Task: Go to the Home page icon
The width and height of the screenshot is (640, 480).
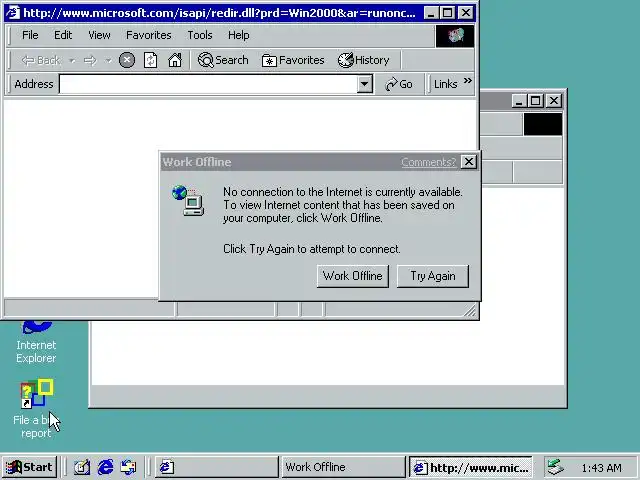Action: 175,60
